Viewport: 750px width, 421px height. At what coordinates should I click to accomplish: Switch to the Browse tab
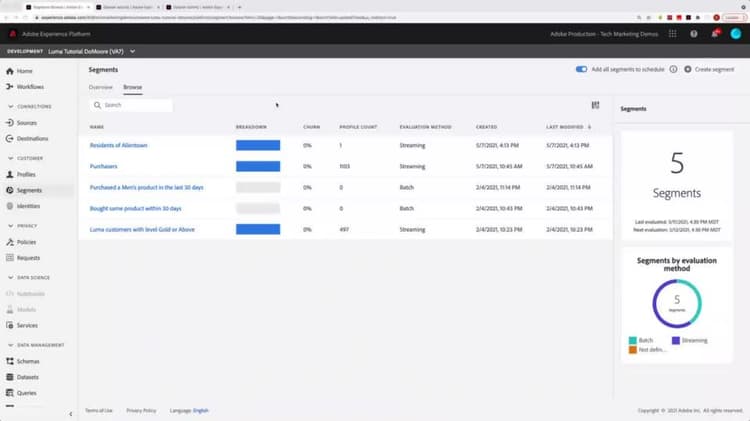click(x=132, y=87)
